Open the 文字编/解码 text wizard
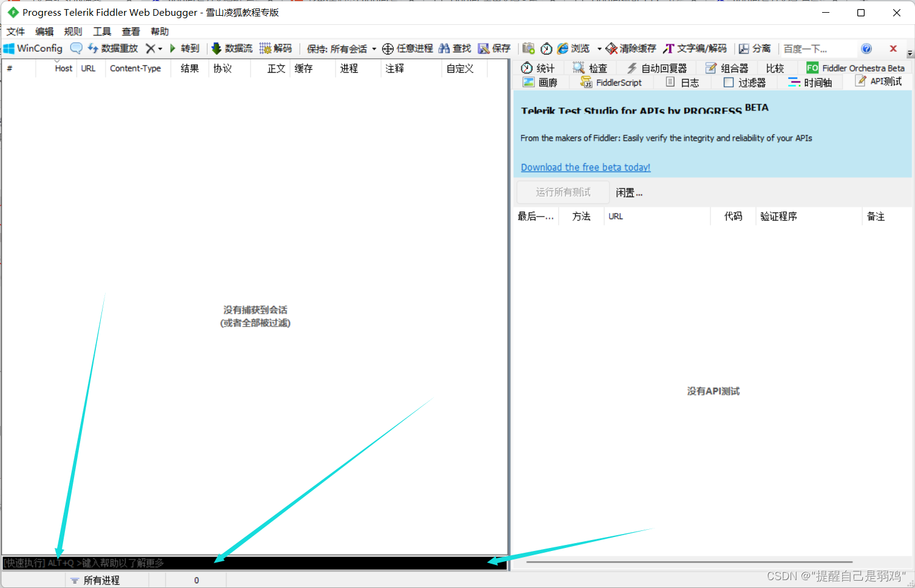Image resolution: width=915 pixels, height=588 pixels. pyautogui.click(x=695, y=49)
